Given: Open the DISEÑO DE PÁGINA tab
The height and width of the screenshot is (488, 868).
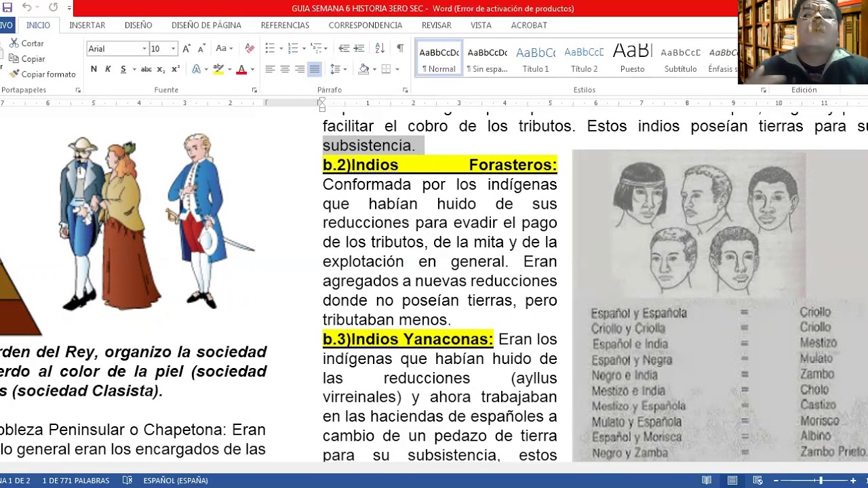Looking at the screenshot, I should (x=206, y=25).
